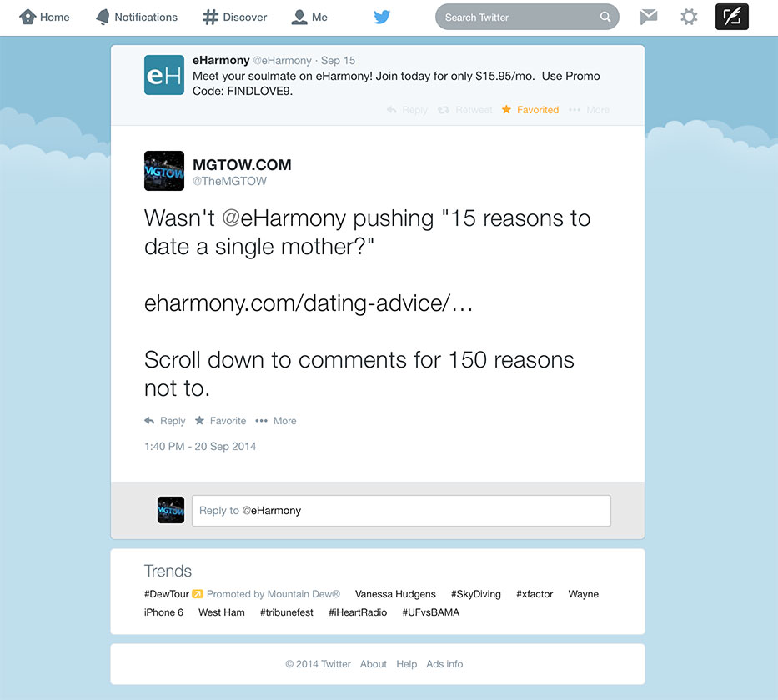Unfavorite the eHarmony tweet
Viewport: 778px width, 700px height.
point(530,110)
